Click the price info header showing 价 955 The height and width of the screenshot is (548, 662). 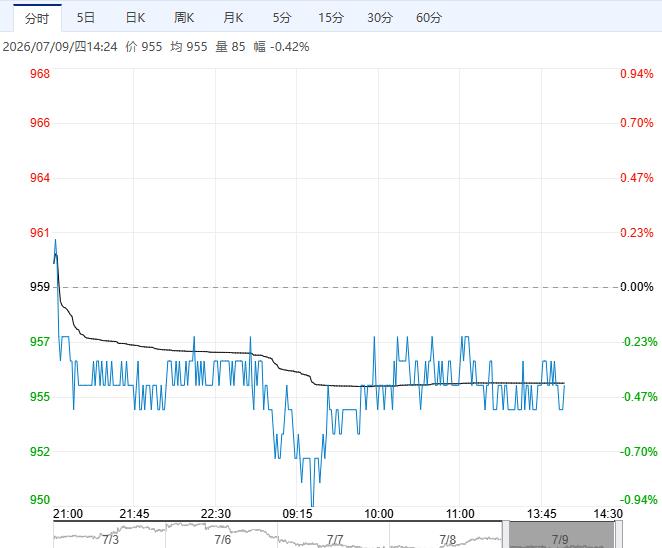pyautogui.click(x=144, y=46)
